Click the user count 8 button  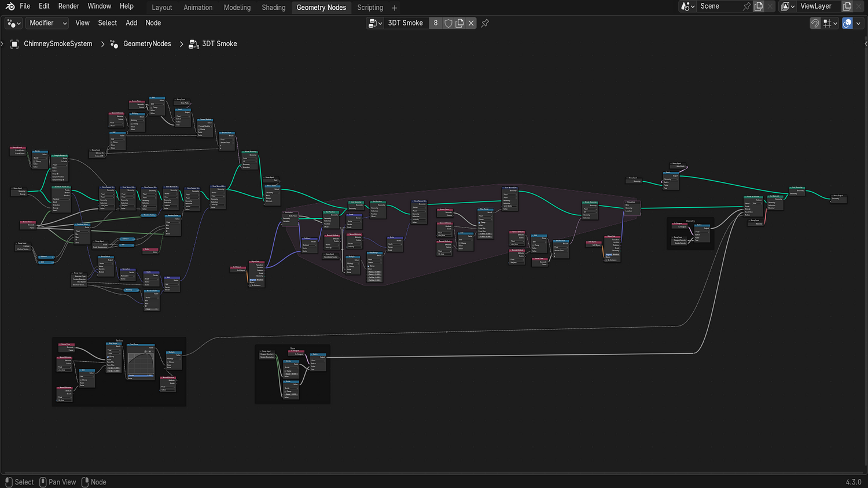click(436, 23)
